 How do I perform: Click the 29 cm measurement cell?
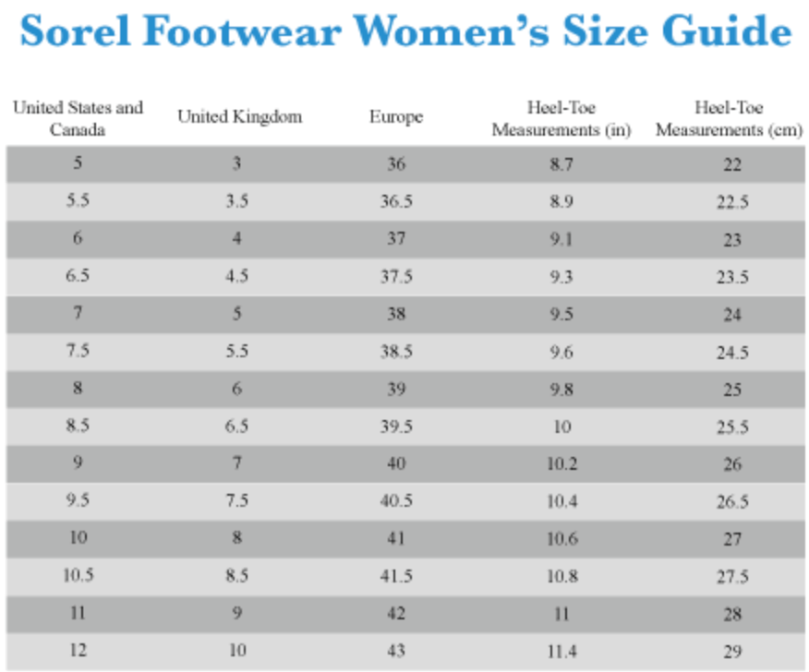[x=731, y=651]
